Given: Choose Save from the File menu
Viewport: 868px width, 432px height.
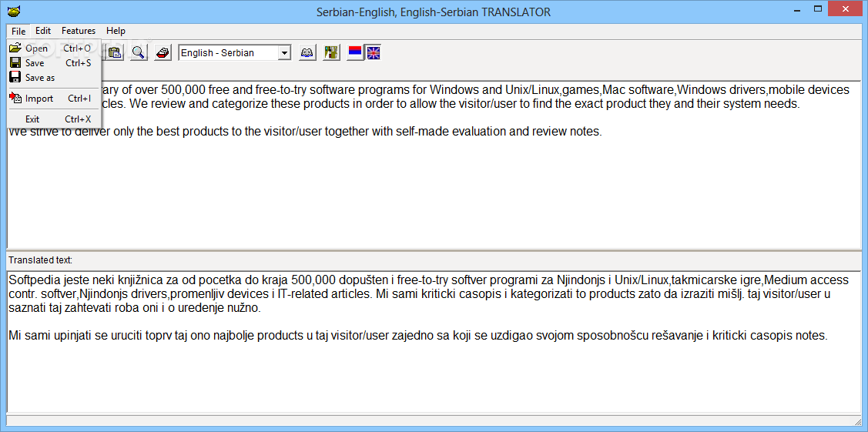Looking at the screenshot, I should tap(54, 63).
